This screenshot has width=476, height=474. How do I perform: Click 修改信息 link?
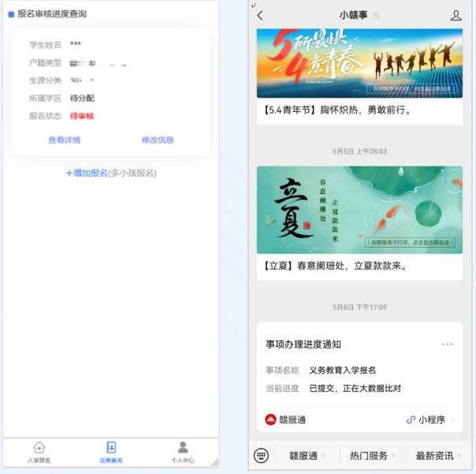point(158,140)
